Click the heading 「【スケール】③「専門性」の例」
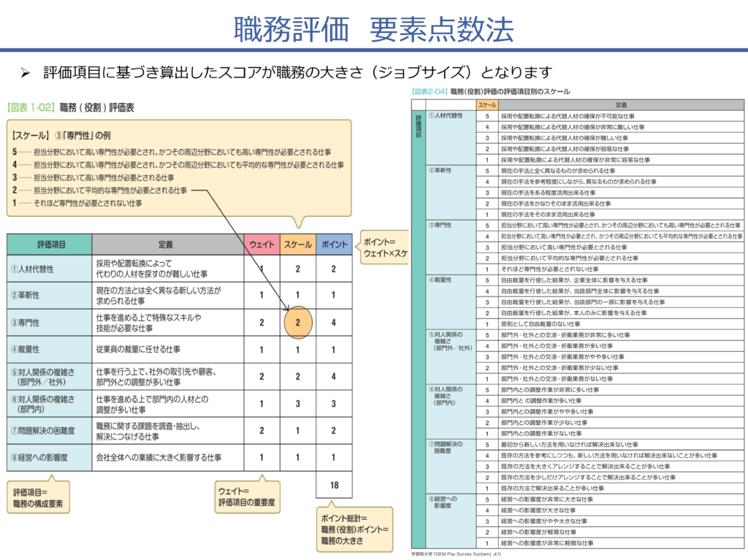 click(61, 136)
